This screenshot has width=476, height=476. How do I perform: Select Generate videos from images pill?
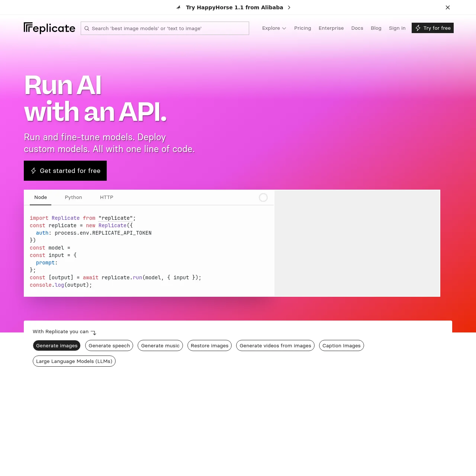(x=275, y=346)
